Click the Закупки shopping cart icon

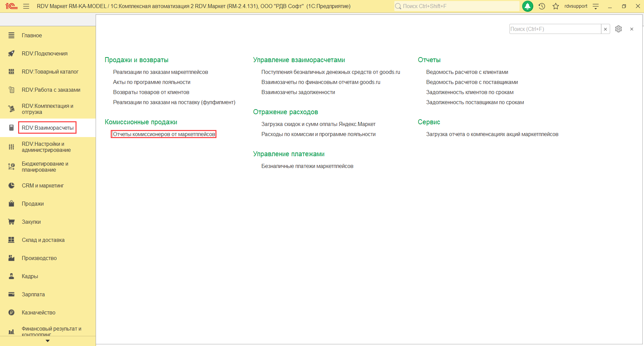click(11, 222)
